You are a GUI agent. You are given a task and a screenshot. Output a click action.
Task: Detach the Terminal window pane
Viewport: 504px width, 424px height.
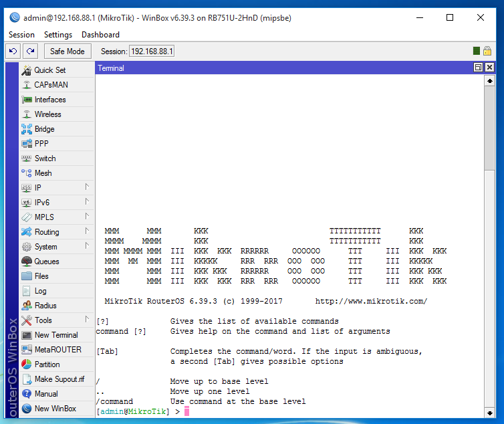(x=479, y=68)
